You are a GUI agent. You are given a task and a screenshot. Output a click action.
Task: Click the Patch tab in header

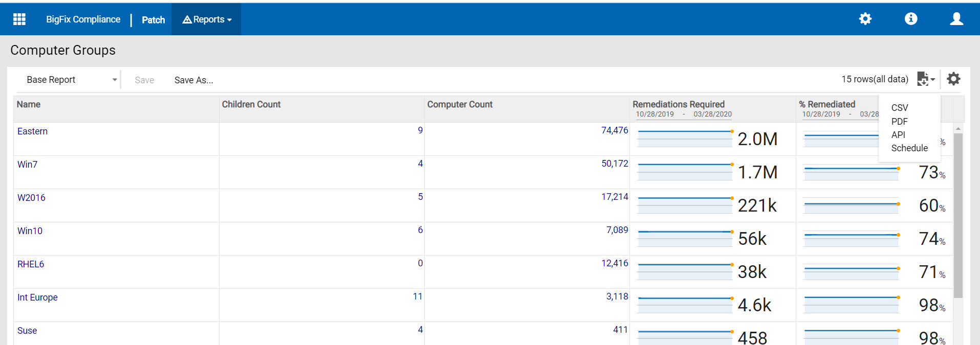coord(153,20)
